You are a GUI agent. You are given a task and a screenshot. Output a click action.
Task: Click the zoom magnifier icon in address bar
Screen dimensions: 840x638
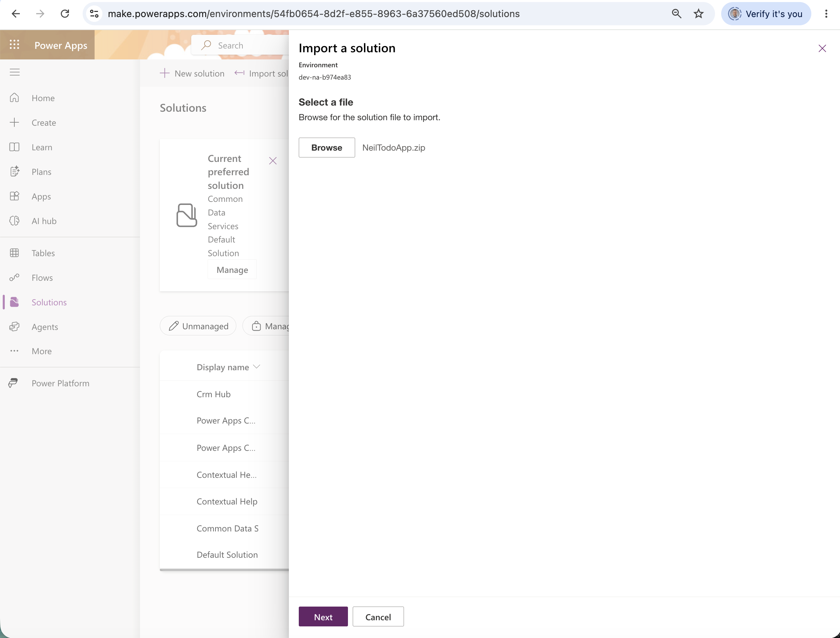tap(676, 14)
